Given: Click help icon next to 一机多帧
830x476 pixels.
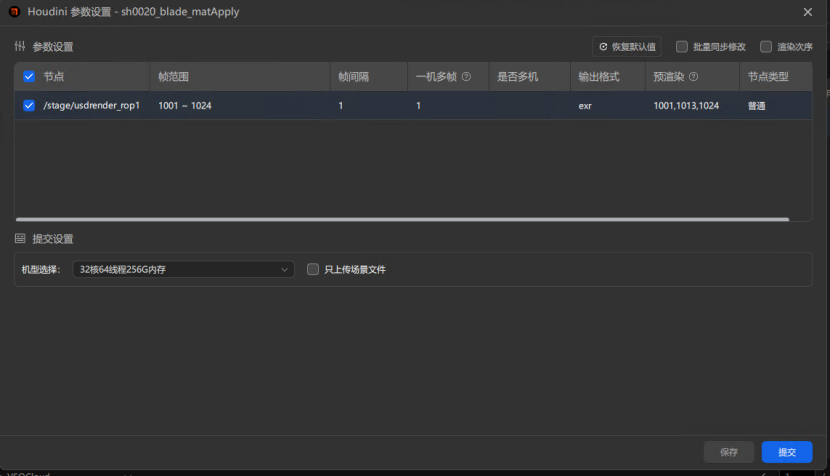Looking at the screenshot, I should tap(466, 77).
